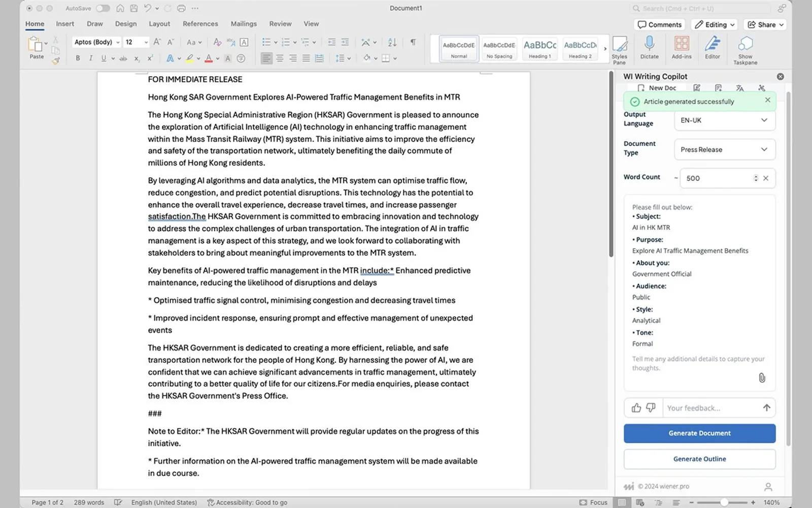Image resolution: width=812 pixels, height=508 pixels.
Task: Open Document Type Press Release dropdown
Action: [725, 149]
